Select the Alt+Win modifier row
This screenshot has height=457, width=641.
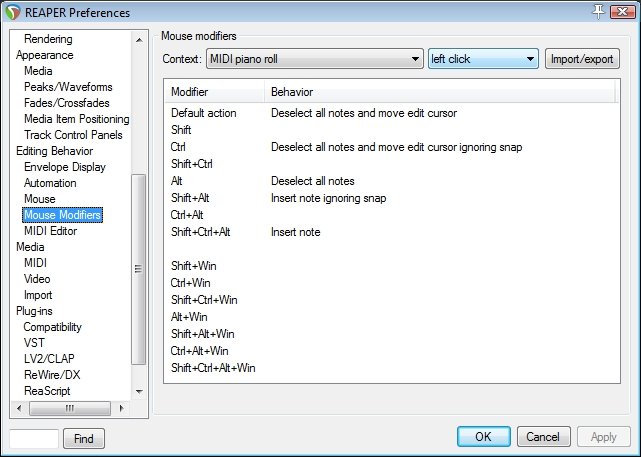pos(392,317)
